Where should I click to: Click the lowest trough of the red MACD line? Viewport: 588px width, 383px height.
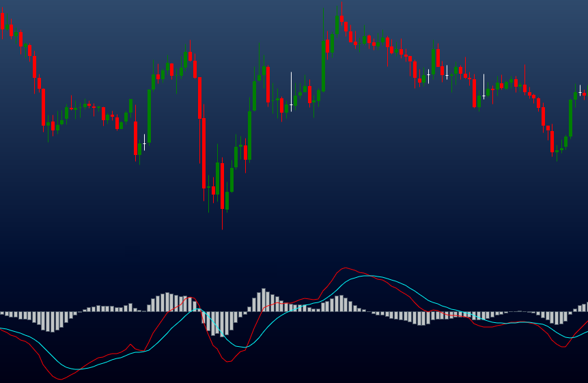[x=61, y=379]
